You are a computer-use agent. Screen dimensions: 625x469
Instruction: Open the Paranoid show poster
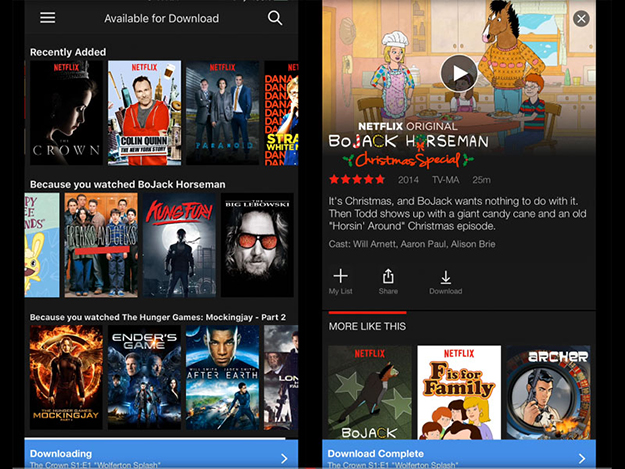tap(221, 112)
